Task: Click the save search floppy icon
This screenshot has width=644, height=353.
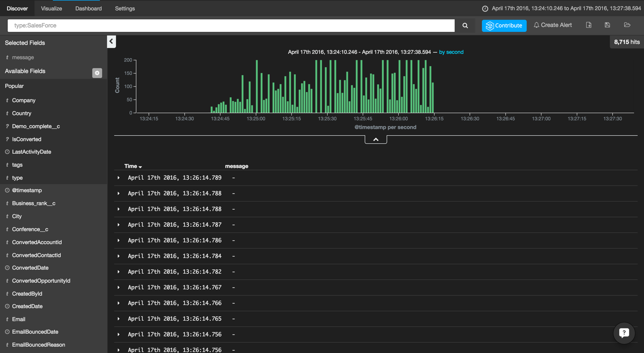Action: [x=607, y=25]
